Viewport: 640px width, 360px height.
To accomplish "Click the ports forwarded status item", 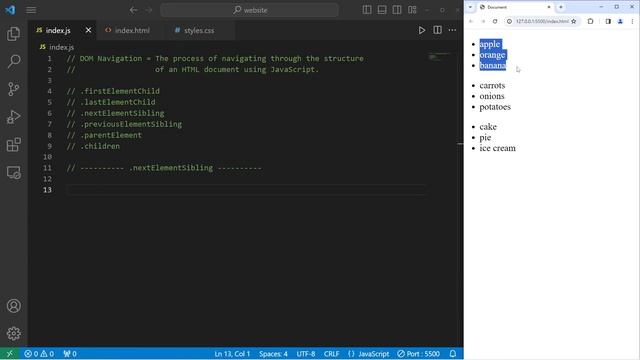I will click(70, 353).
